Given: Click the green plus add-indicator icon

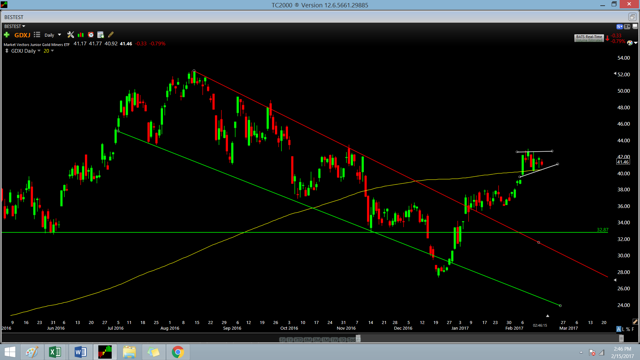Looking at the screenshot, I should [7, 35].
